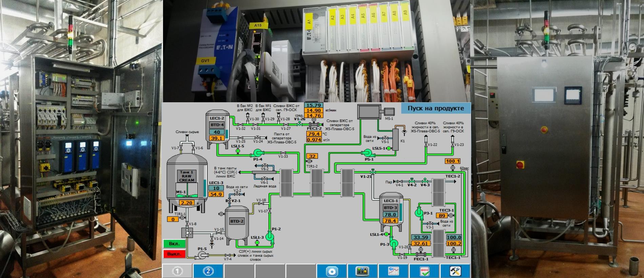Open the event log icon with green checkmark
The width and height of the screenshot is (644, 278).
424,271
